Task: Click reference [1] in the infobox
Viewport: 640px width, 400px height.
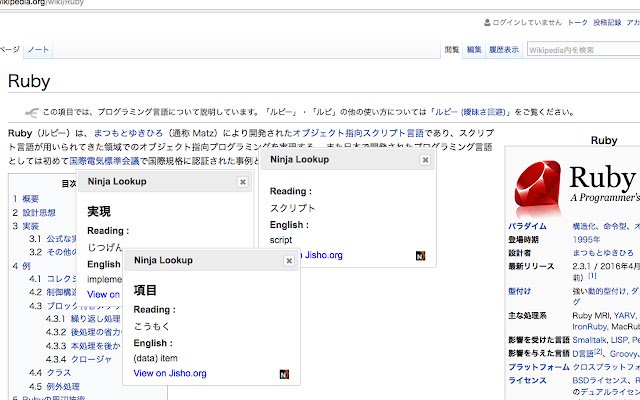Action: tap(592, 276)
